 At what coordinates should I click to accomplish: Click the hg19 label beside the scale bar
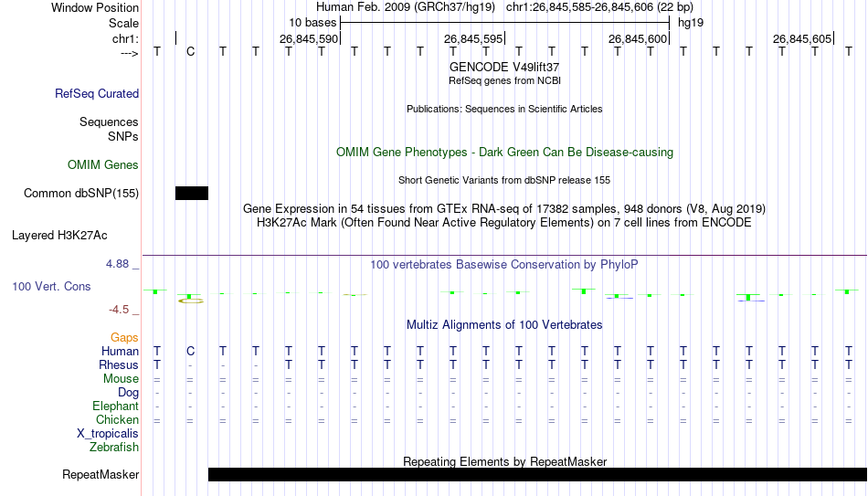pyautogui.click(x=691, y=23)
